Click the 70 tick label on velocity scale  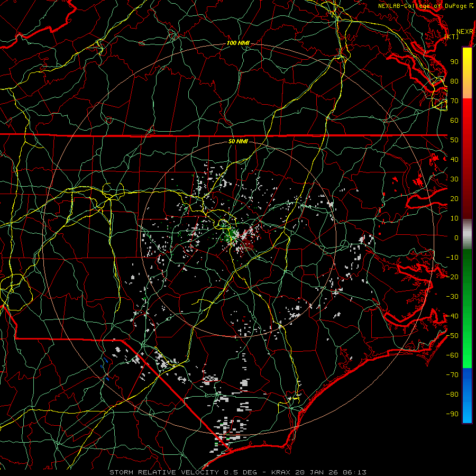[454, 101]
